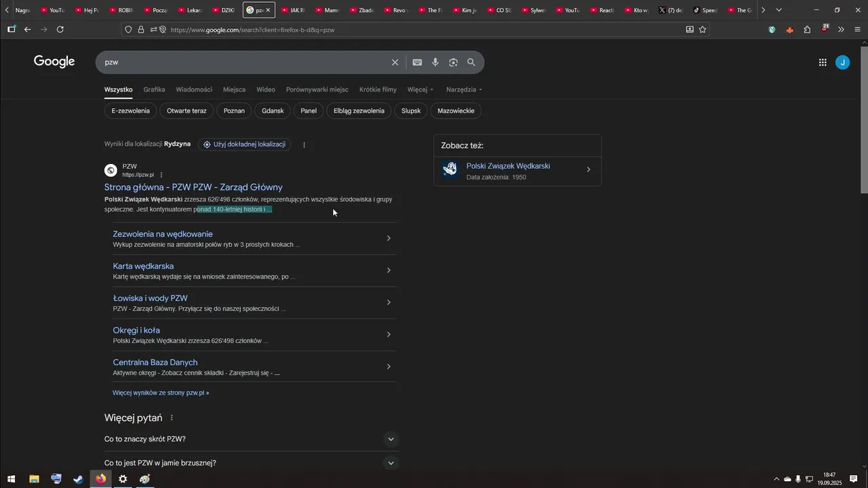
Task: Close the active pzw browser tab
Action: pyautogui.click(x=268, y=10)
